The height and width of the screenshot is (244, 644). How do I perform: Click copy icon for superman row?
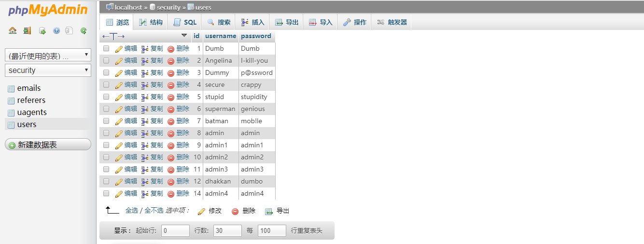pyautogui.click(x=145, y=109)
